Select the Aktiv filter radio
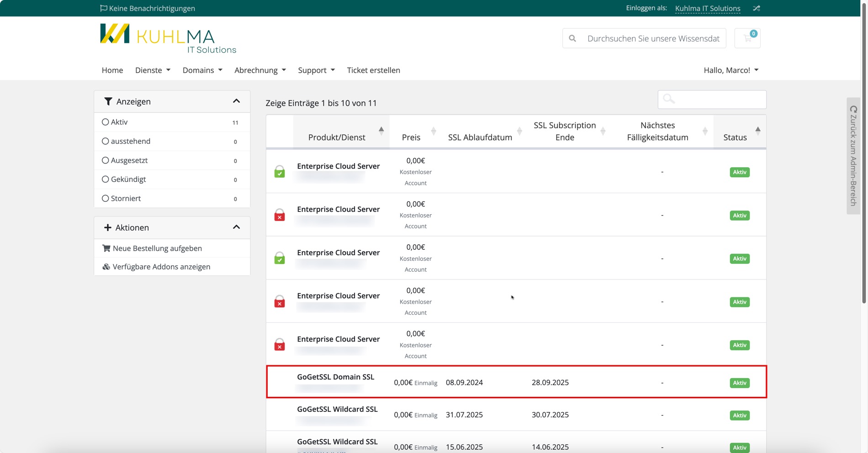Viewport: 868px width, 453px height. (106, 122)
